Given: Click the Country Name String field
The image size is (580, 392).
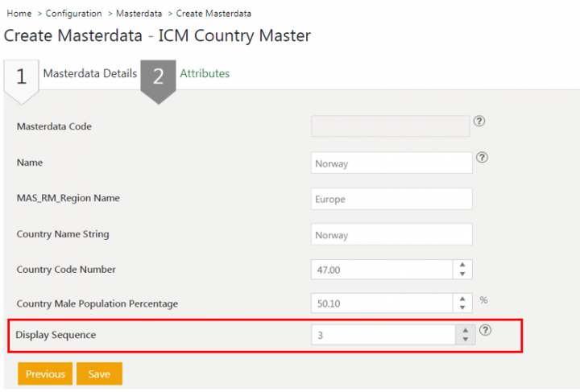Looking at the screenshot, I should pyautogui.click(x=391, y=235).
